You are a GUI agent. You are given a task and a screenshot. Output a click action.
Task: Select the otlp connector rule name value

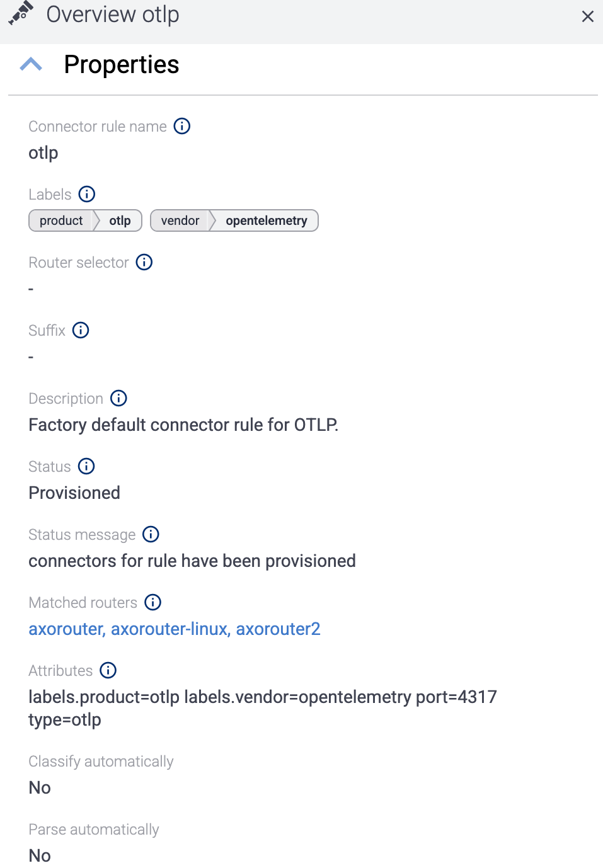(x=42, y=152)
